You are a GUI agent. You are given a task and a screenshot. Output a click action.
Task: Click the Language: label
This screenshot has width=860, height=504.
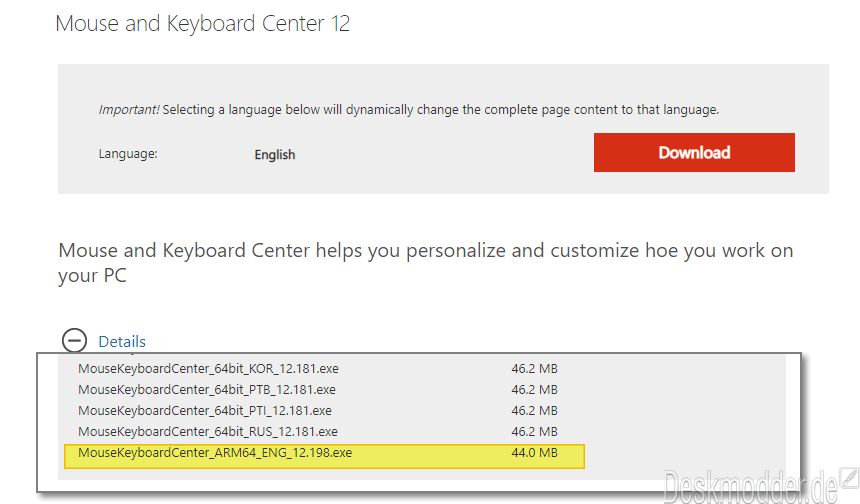point(128,154)
